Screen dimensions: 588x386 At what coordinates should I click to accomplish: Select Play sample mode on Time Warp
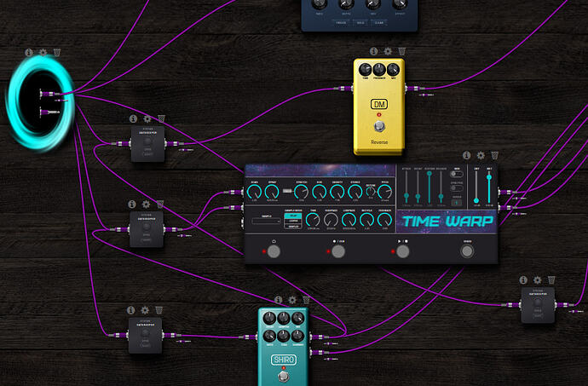pos(293,216)
